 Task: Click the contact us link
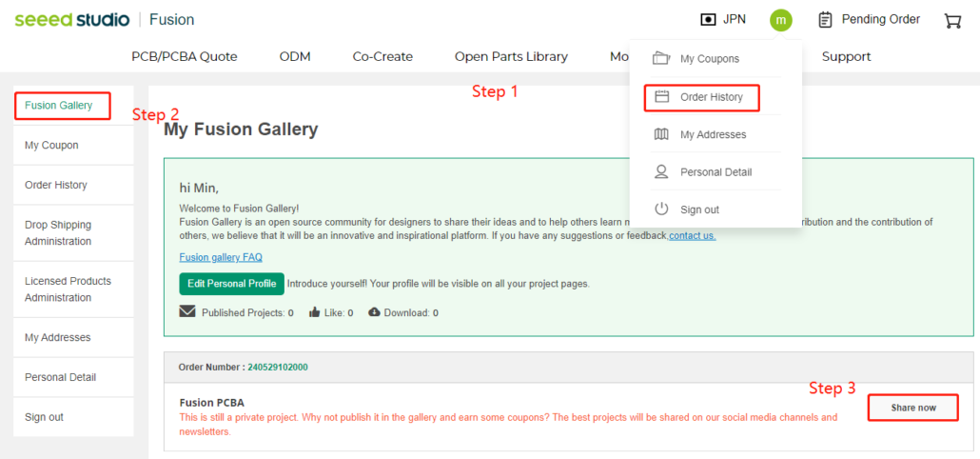[692, 235]
